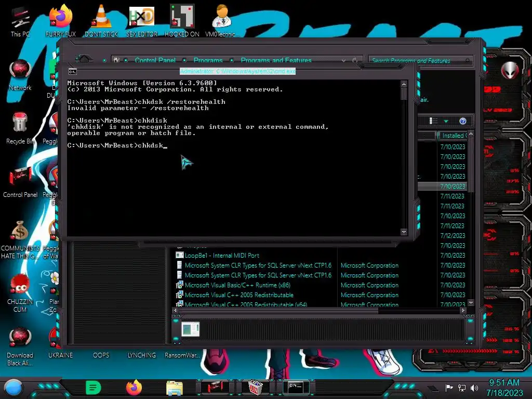Viewport: 532px width, 399px height.
Task: Click the Alienware head gadget icon
Action: pyautogui.click(x=510, y=70)
